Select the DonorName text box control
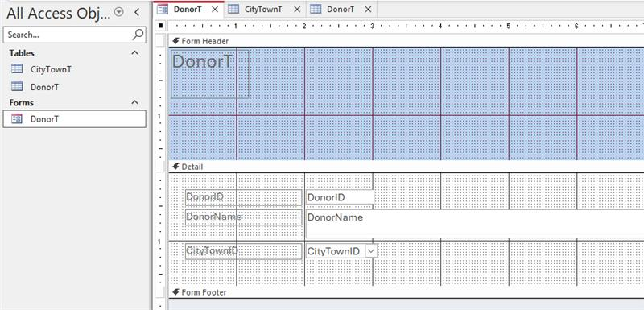 (x=475, y=224)
